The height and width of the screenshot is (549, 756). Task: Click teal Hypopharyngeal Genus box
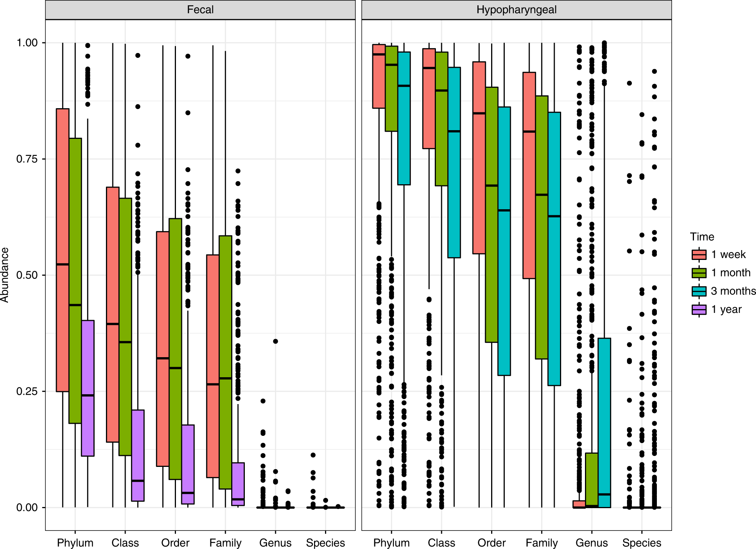tap(604, 422)
